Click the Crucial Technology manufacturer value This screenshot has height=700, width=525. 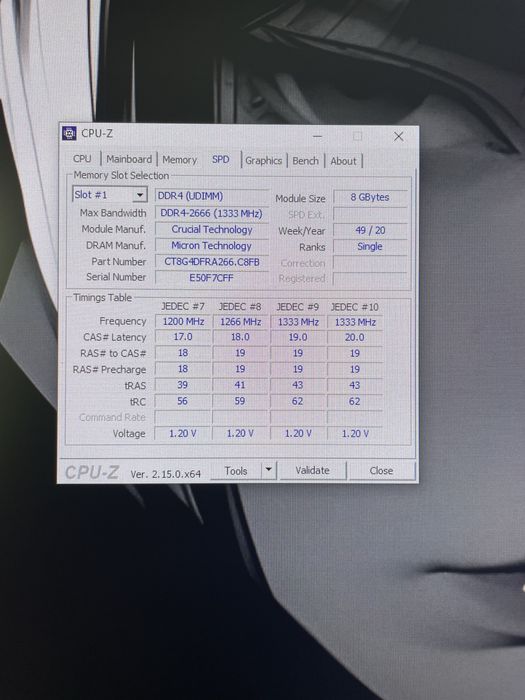(212, 229)
